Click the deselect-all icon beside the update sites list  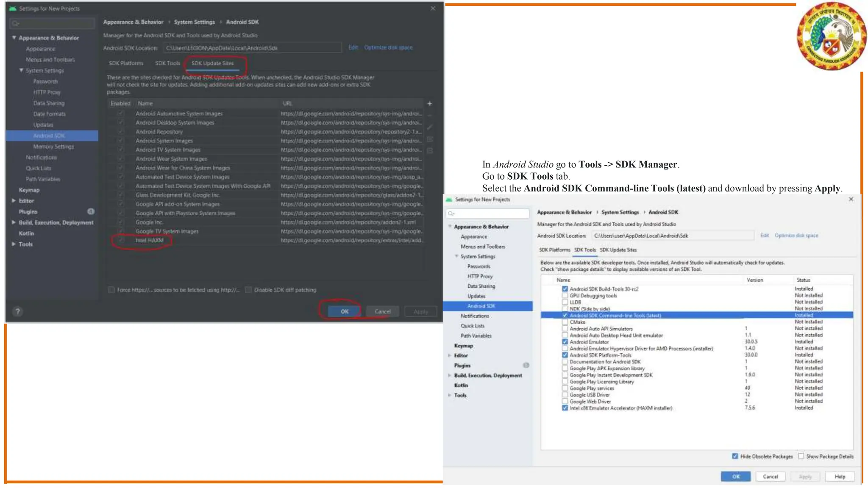click(429, 150)
